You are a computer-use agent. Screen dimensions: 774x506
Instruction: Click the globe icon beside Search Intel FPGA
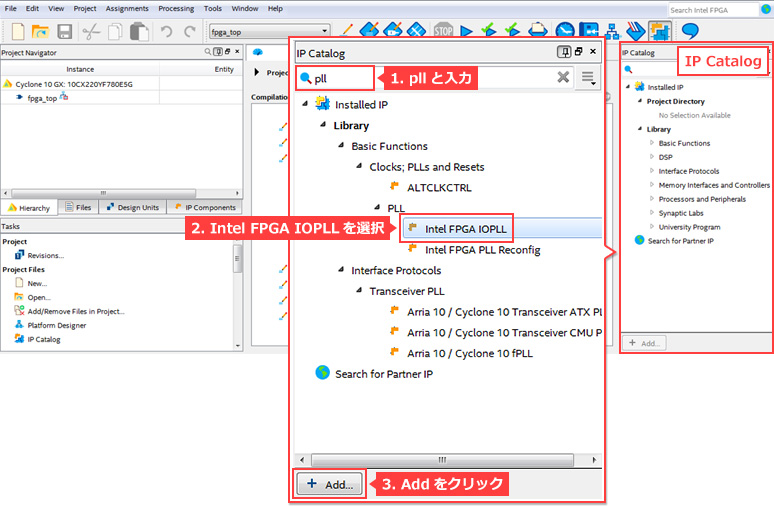(x=767, y=9)
